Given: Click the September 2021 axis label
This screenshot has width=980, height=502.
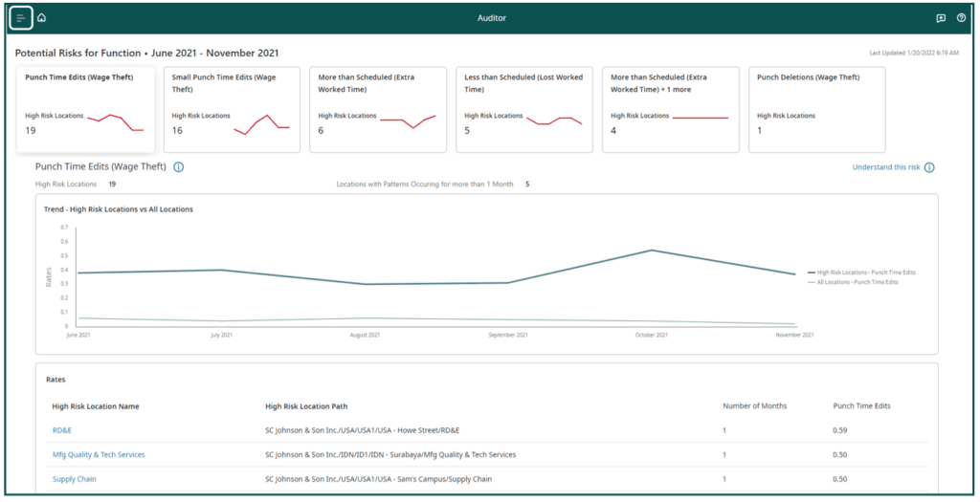Looking at the screenshot, I should coord(508,336).
